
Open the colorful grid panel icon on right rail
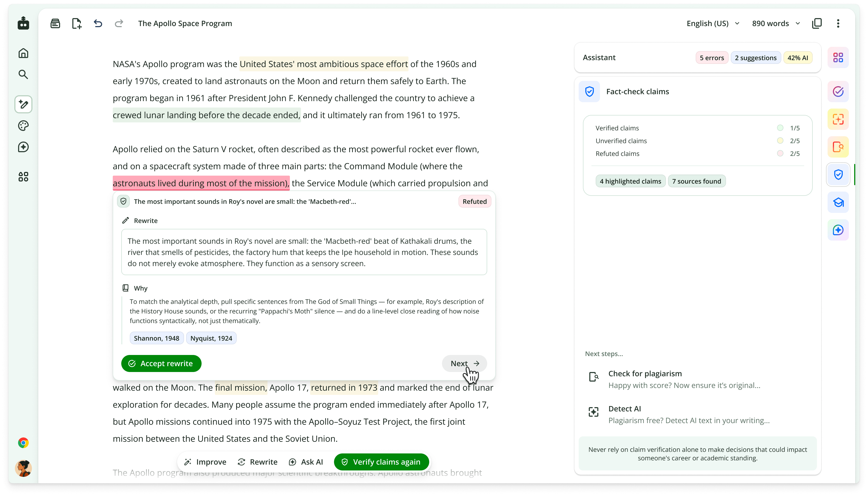coord(838,57)
